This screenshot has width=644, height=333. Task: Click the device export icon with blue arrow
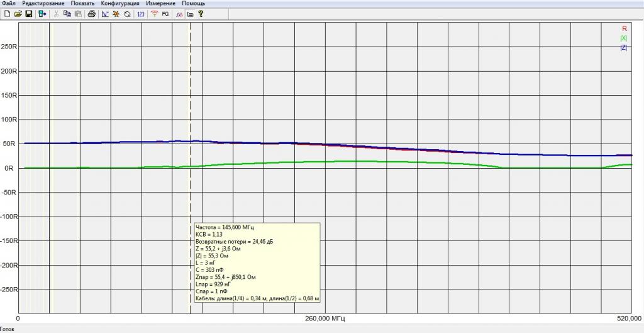[42, 14]
